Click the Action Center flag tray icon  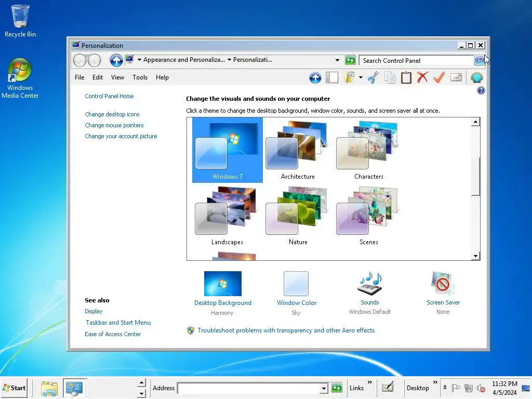[x=456, y=388]
